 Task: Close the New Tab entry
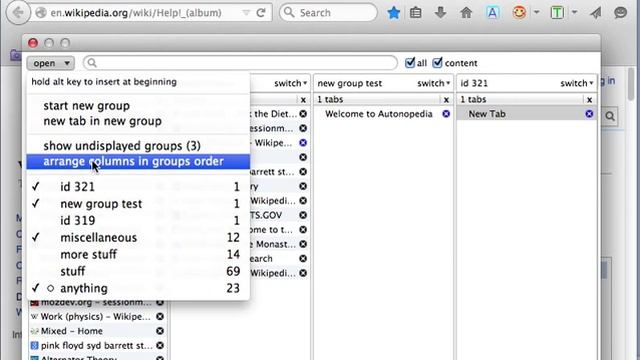click(x=589, y=114)
